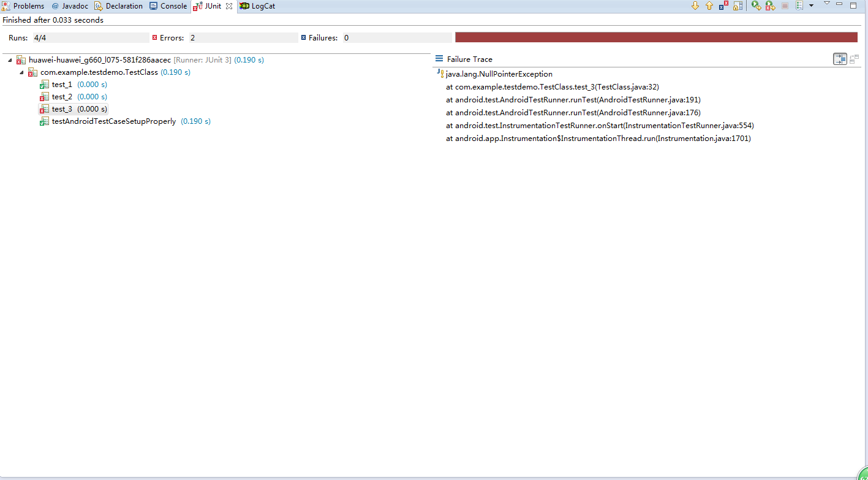
Task: Jump to the next failed test
Action: 695,6
